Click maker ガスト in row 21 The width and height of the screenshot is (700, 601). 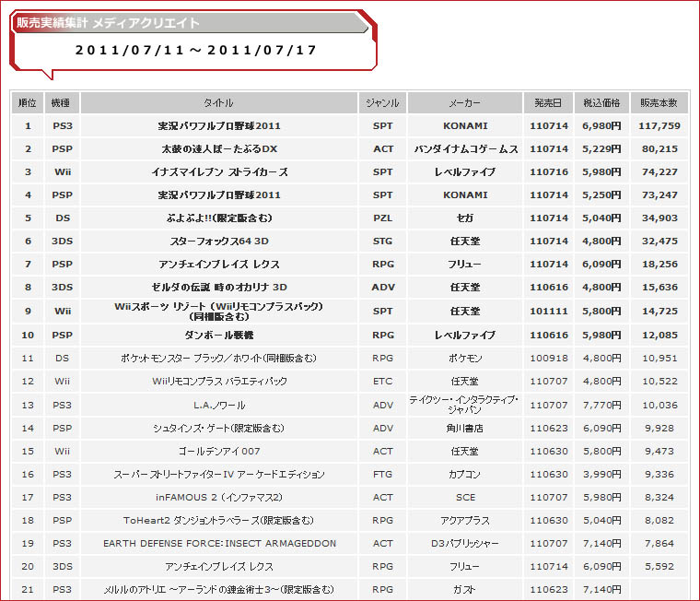click(465, 590)
